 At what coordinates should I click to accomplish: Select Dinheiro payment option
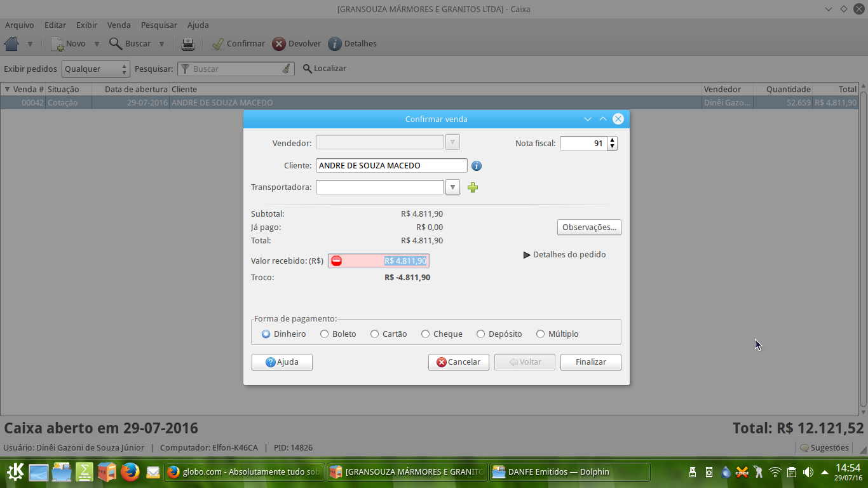[284, 334]
